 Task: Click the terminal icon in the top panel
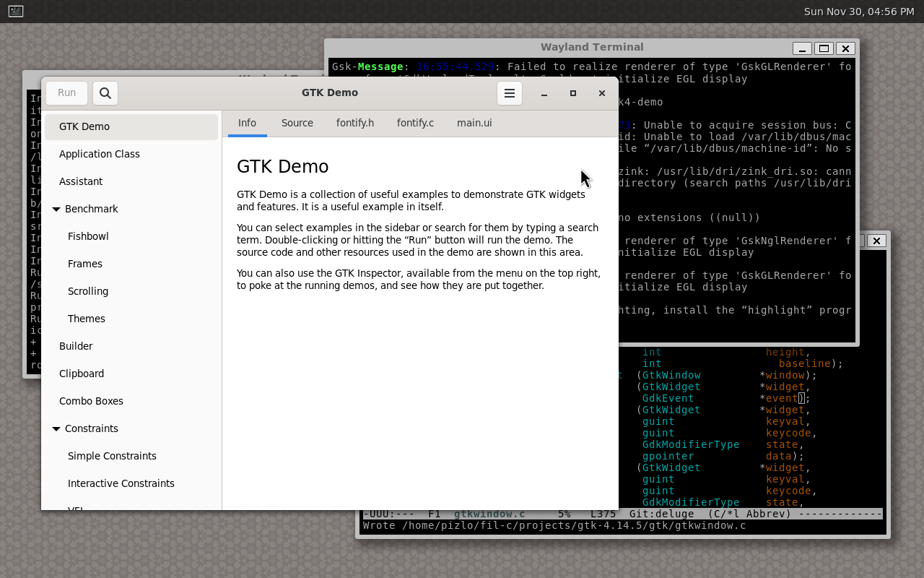tap(14, 11)
